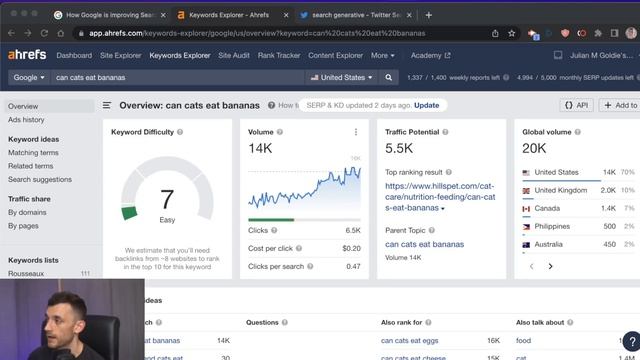Open the parent topic can cats eat bananas link
Screen dimensions: 640x360
click(424, 244)
